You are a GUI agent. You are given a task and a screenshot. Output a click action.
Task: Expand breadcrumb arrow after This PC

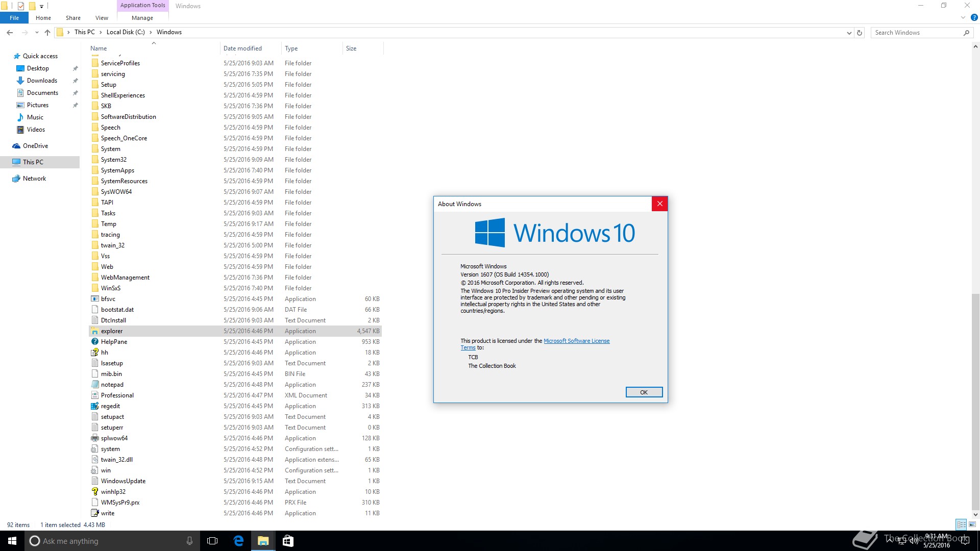coord(101,32)
